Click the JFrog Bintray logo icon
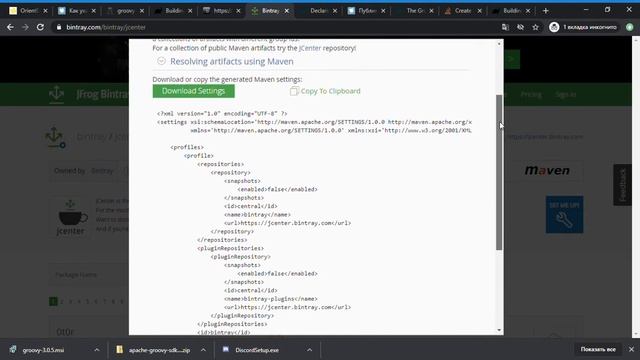Screen dimensions: 640x360 pyautogui.click(x=56, y=94)
